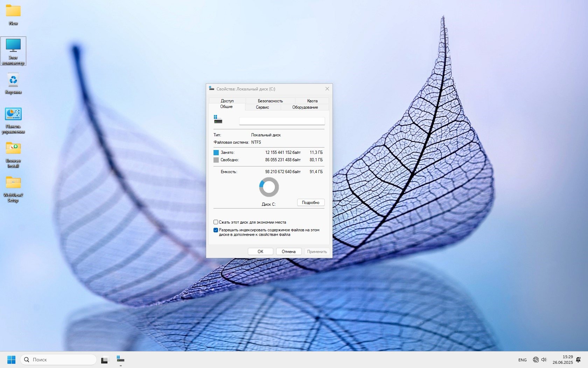Enable Сжать этот диск checkbox
The image size is (588, 368).
[x=216, y=222]
